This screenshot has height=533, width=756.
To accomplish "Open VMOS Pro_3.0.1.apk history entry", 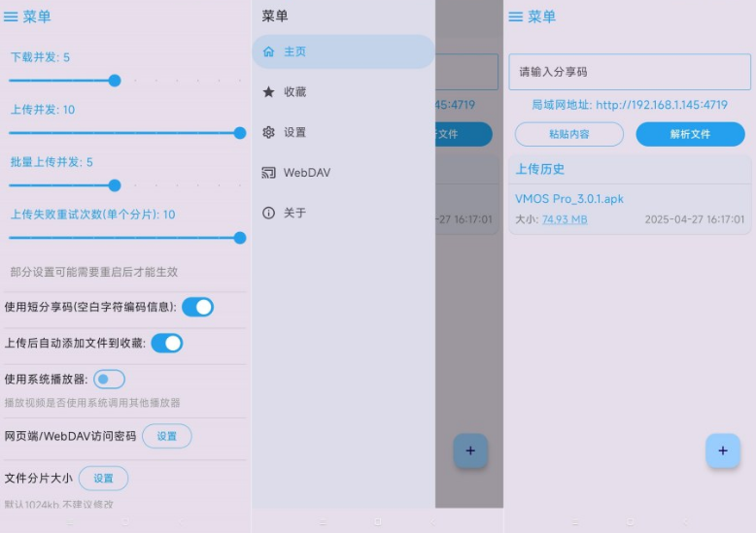I will (630, 209).
